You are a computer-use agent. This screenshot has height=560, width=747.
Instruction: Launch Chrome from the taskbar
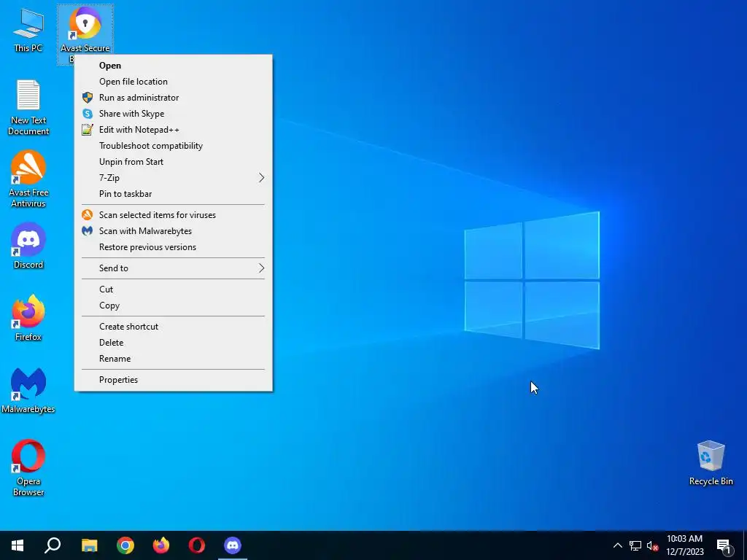(125, 545)
